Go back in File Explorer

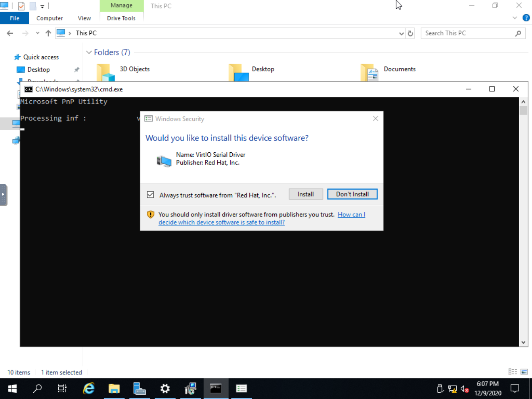pyautogui.click(x=10, y=33)
